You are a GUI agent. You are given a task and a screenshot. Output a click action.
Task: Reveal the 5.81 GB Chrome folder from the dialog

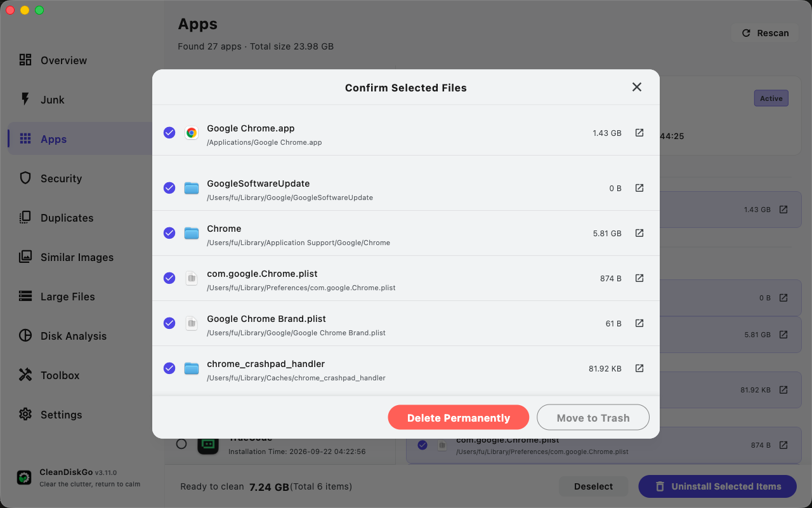tap(639, 233)
